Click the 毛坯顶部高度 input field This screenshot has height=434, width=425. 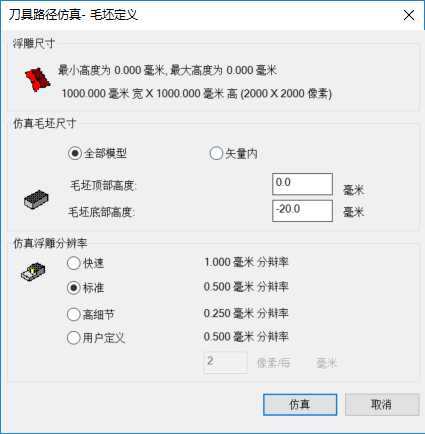click(302, 184)
